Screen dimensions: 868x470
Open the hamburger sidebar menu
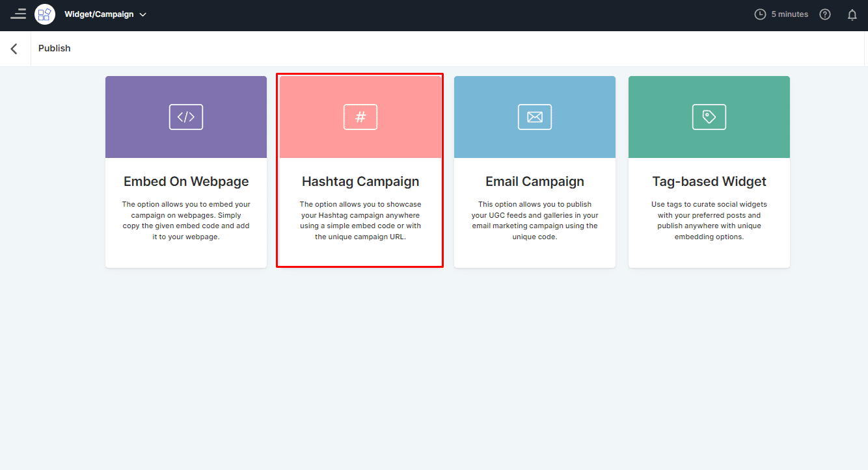(18, 14)
